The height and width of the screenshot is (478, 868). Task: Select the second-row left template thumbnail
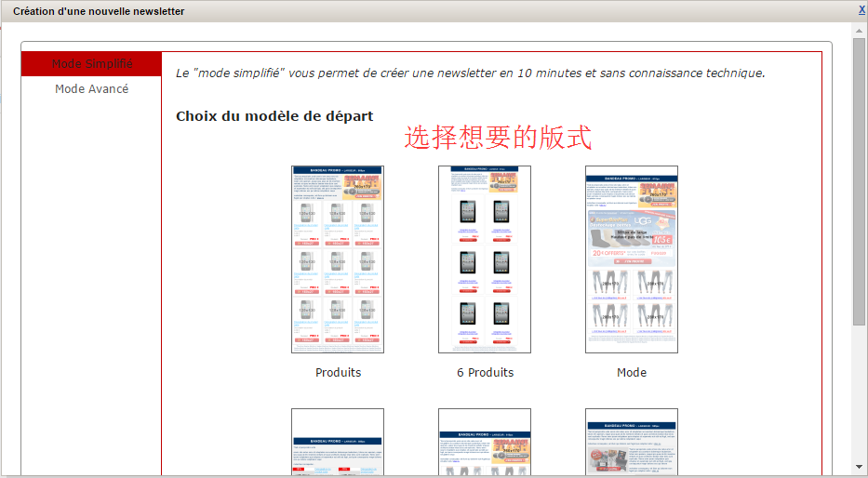point(338,442)
